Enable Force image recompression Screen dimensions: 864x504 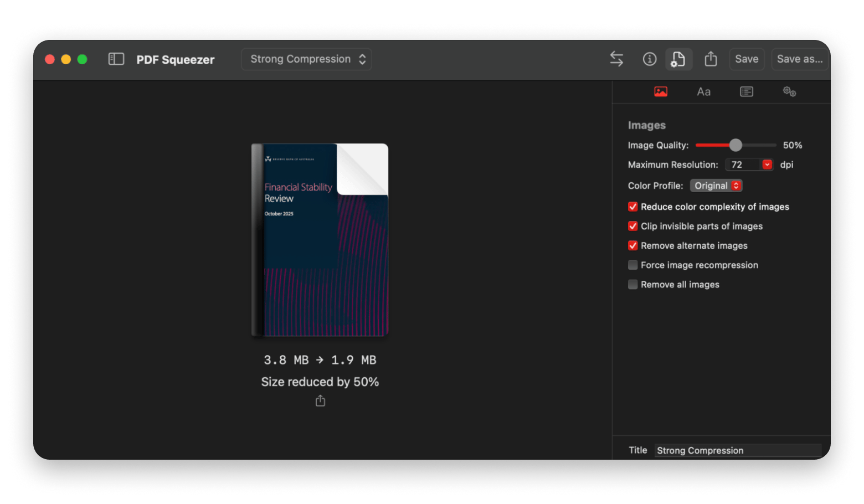pyautogui.click(x=632, y=265)
